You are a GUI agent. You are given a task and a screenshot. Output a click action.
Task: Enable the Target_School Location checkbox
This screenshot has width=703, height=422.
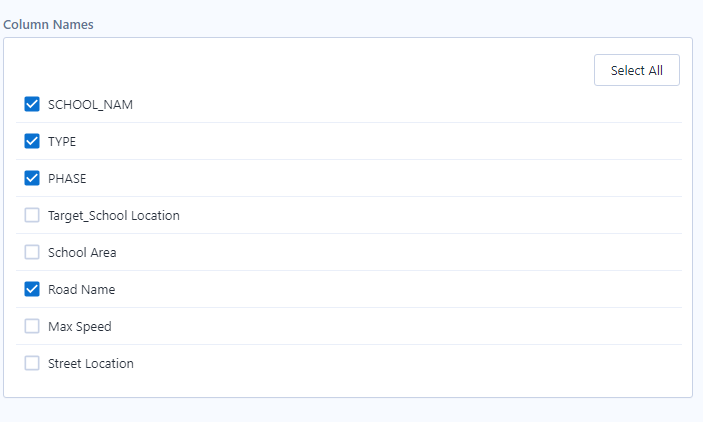pyautogui.click(x=32, y=215)
